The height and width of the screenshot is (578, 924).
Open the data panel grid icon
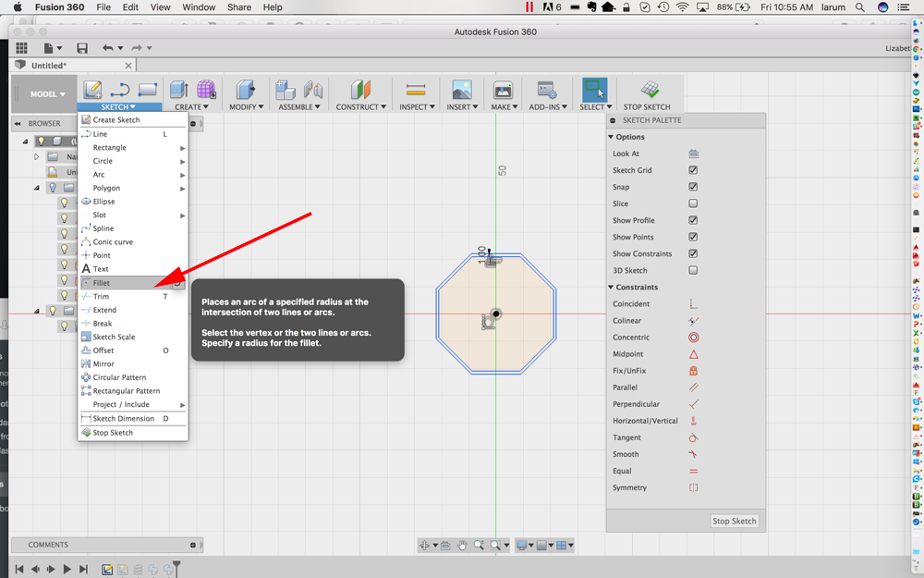point(22,48)
